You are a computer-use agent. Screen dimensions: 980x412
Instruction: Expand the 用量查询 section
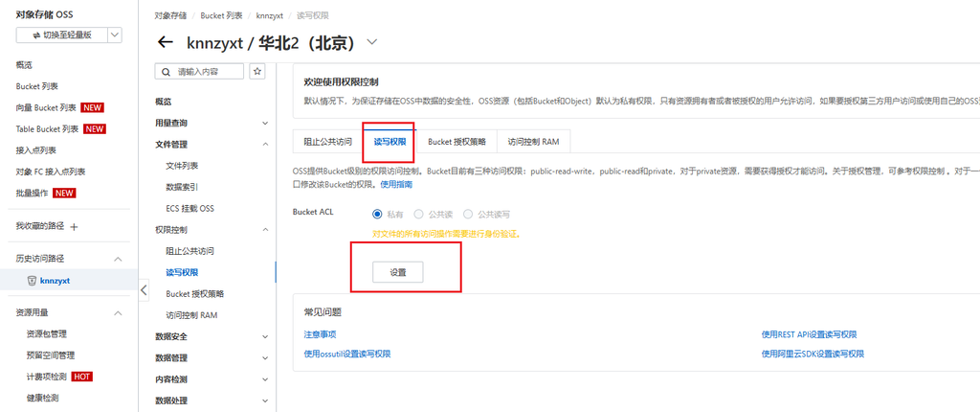pos(265,124)
